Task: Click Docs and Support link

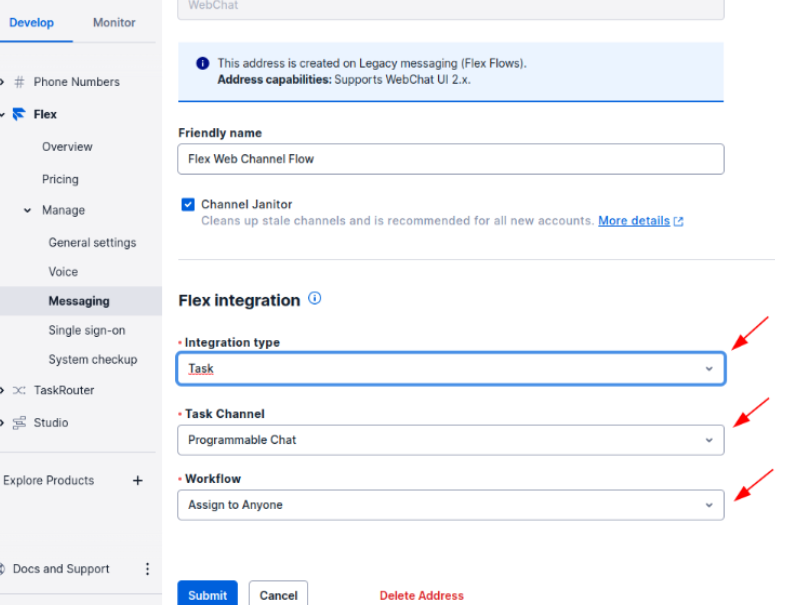Action: [61, 569]
